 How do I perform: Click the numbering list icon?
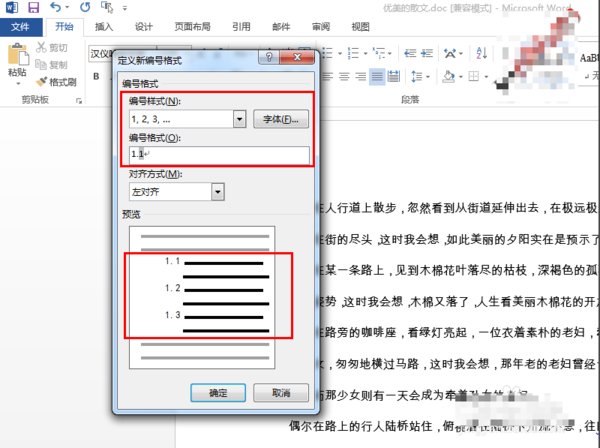pyautogui.click(x=354, y=53)
